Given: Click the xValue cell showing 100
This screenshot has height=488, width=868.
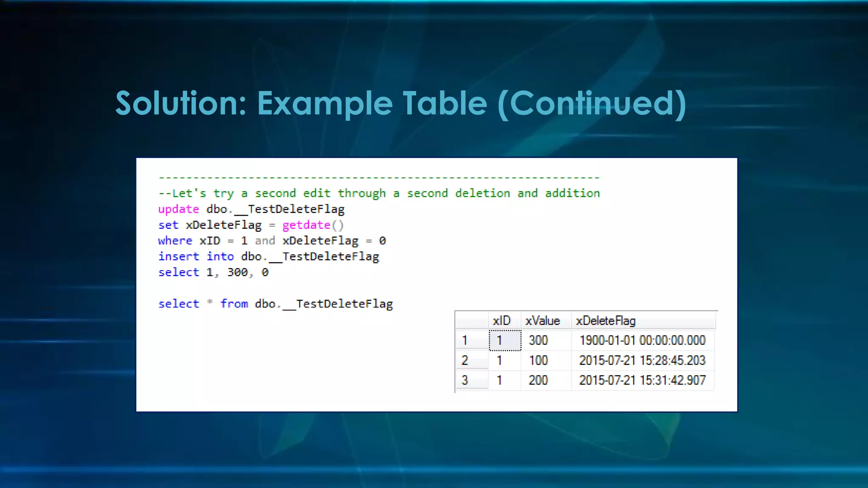Looking at the screenshot, I should 546,360.
